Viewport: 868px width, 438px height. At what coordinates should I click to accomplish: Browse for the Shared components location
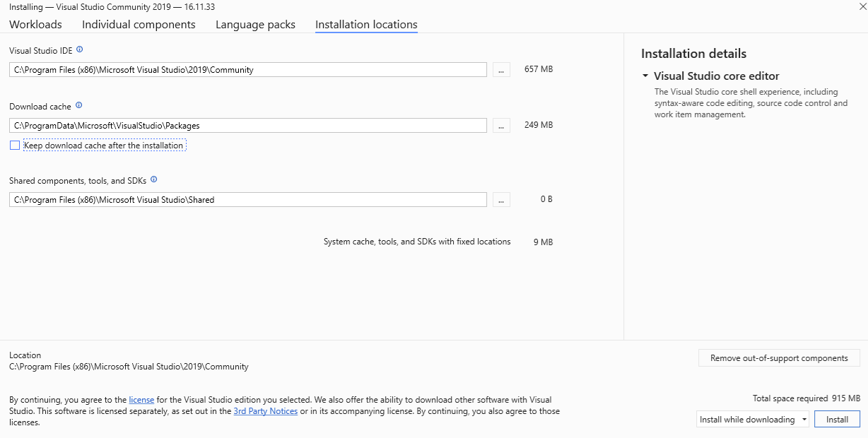point(501,199)
